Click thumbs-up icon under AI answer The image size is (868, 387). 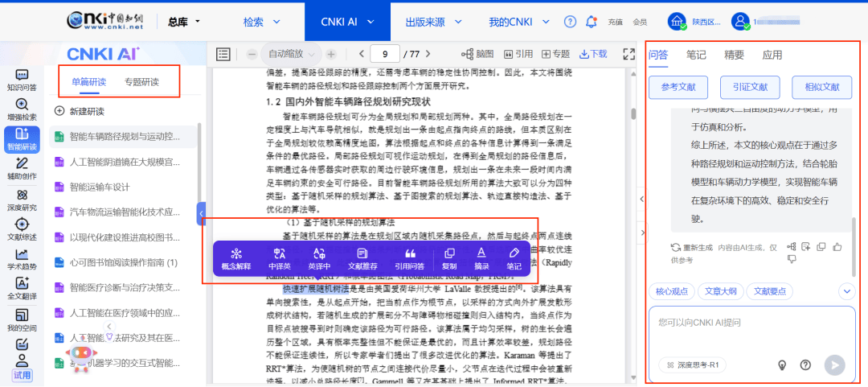(837, 247)
